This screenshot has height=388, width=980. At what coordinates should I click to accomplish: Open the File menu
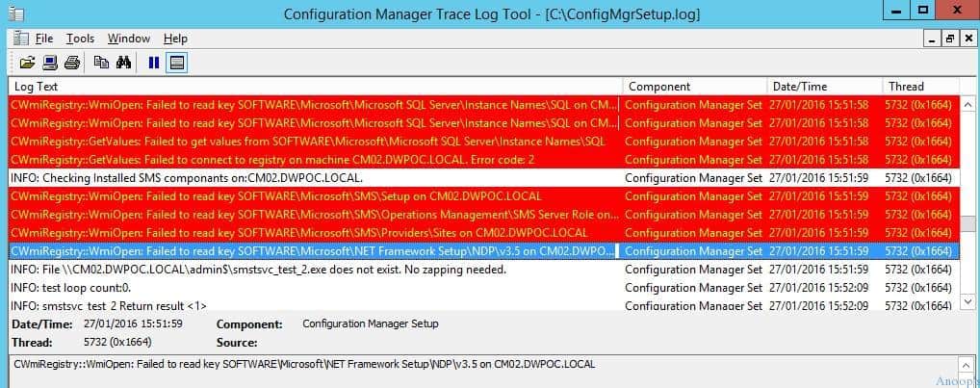(x=44, y=39)
